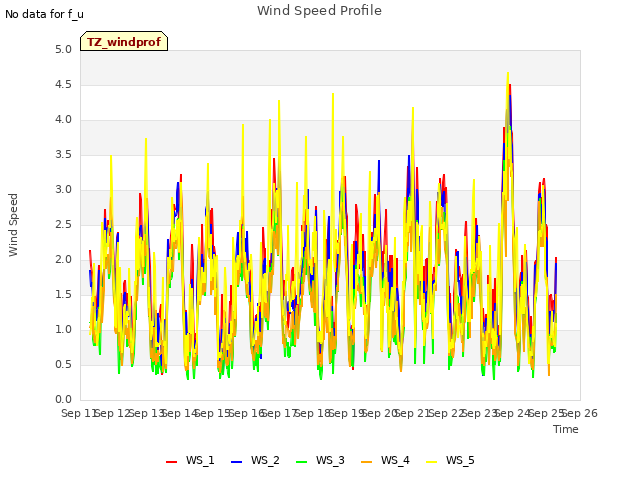Viewport: 640px width, 480px height.
Task: Click the yellow spike near Sep 21 reaching 4.2
Action: 413,109
